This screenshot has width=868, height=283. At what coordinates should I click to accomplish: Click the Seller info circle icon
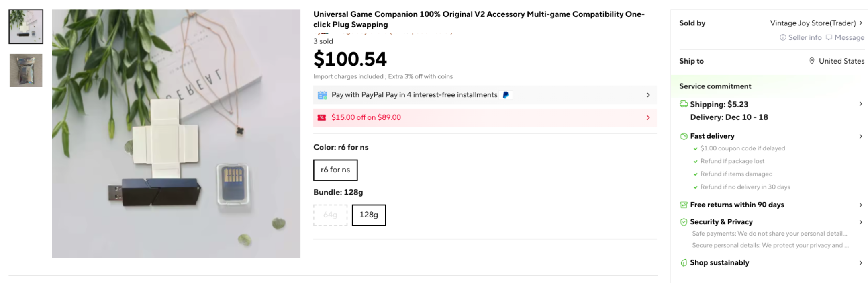tap(782, 37)
